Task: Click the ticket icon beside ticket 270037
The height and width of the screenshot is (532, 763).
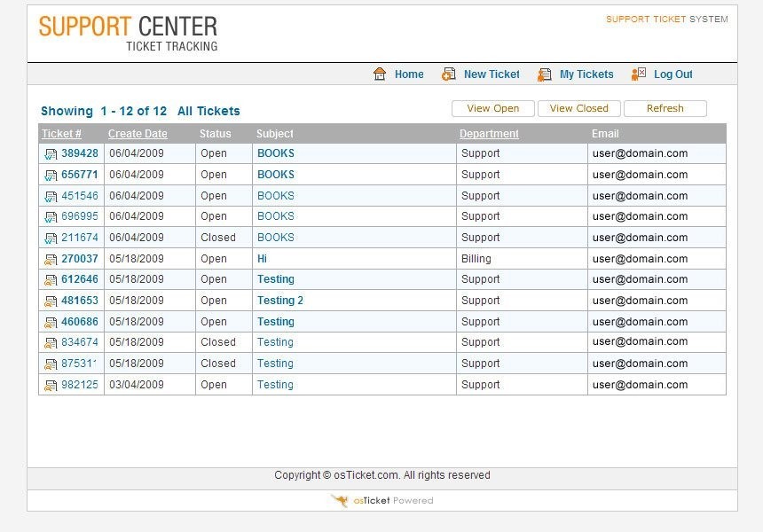Action: [51, 258]
